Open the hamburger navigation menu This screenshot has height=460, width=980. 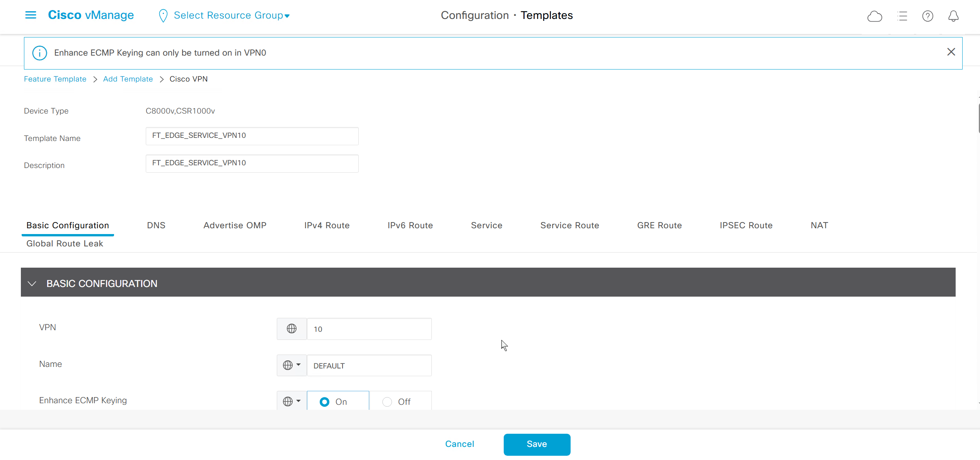(31, 15)
